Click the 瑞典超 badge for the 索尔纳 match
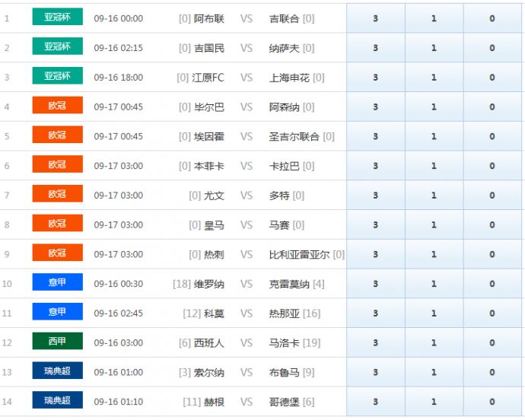 coord(57,371)
